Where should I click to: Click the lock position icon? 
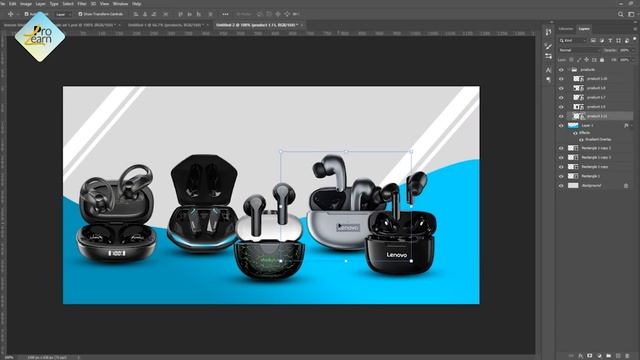click(x=587, y=60)
